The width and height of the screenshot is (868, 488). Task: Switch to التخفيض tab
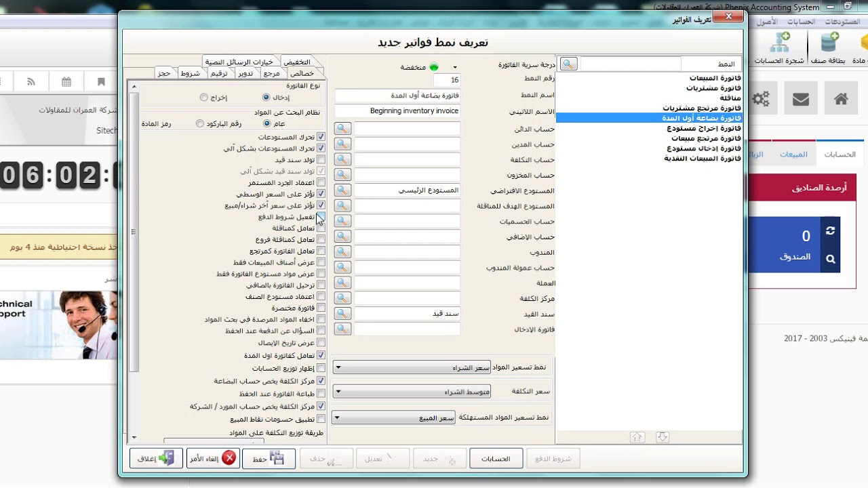click(297, 62)
